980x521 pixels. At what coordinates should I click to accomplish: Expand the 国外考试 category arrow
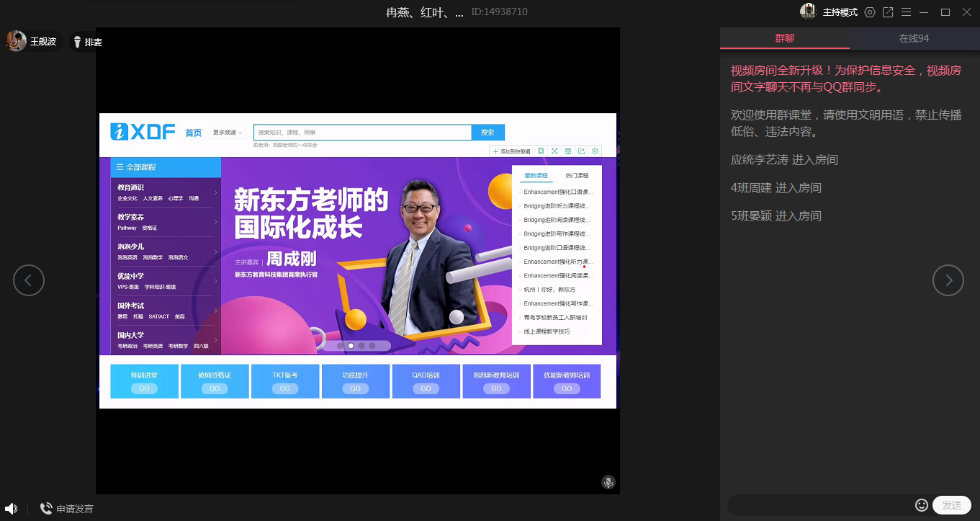click(215, 310)
